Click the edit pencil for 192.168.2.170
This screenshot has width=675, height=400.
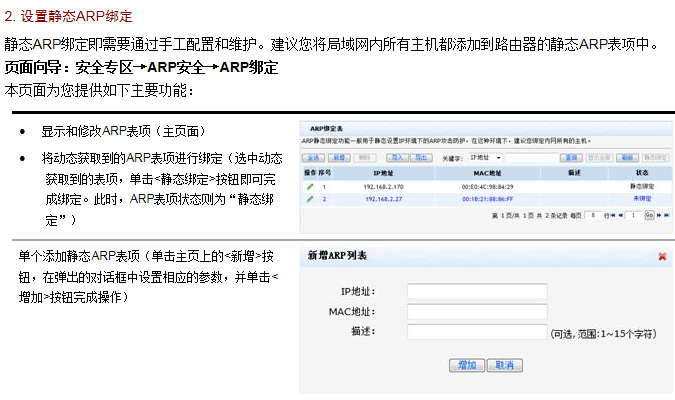pos(310,187)
